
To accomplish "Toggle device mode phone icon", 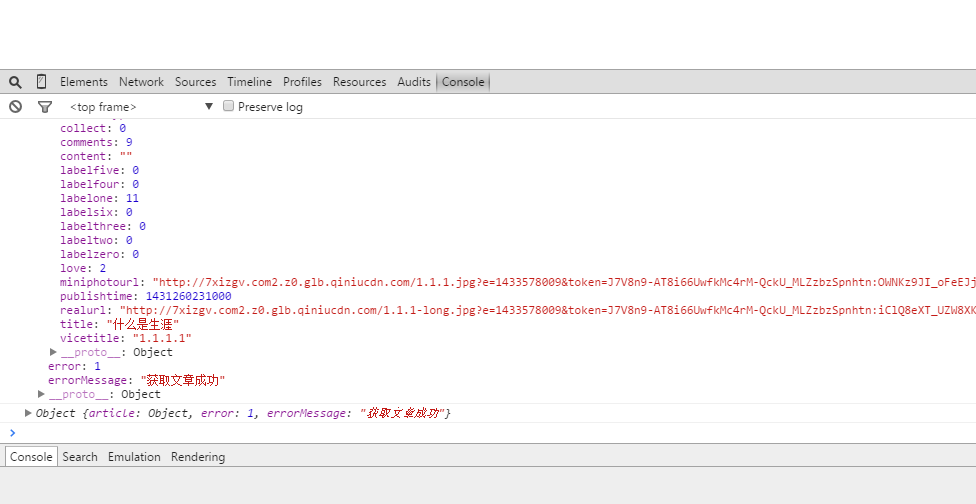I will point(41,82).
